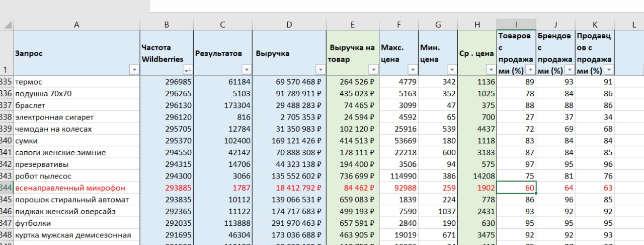Open the sorted filter button on Частота Wildberries
Image resolution: width=644 pixels, height=245 pixels.
[187, 70]
